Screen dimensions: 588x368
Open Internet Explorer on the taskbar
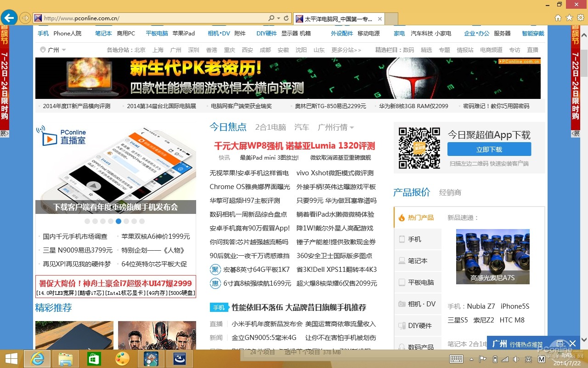click(37, 359)
